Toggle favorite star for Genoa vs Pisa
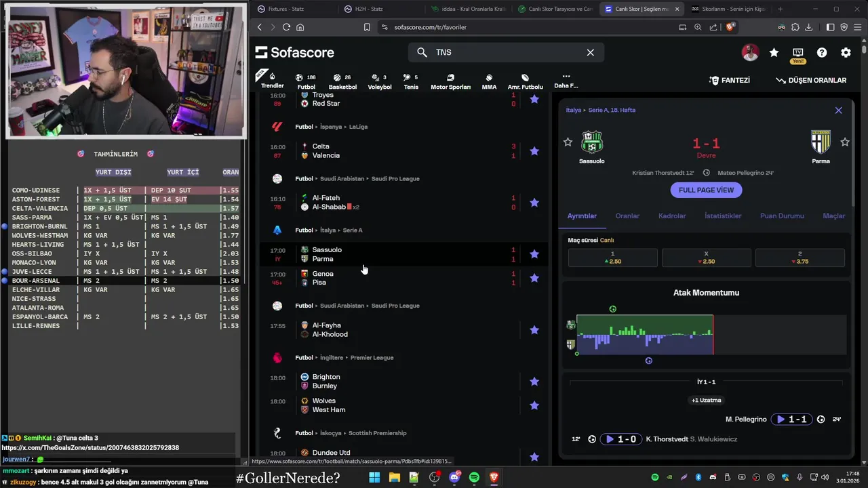Viewport: 868px width, 488px height. pyautogui.click(x=534, y=278)
